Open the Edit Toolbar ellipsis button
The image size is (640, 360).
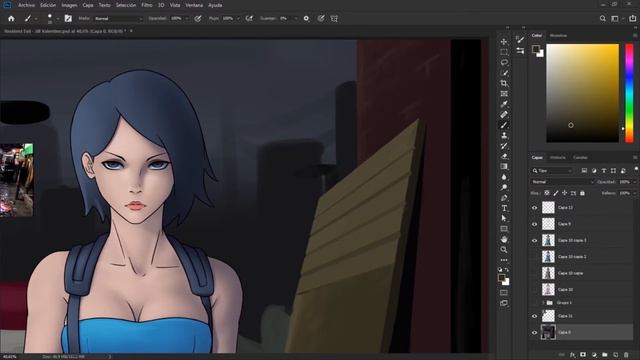click(504, 260)
